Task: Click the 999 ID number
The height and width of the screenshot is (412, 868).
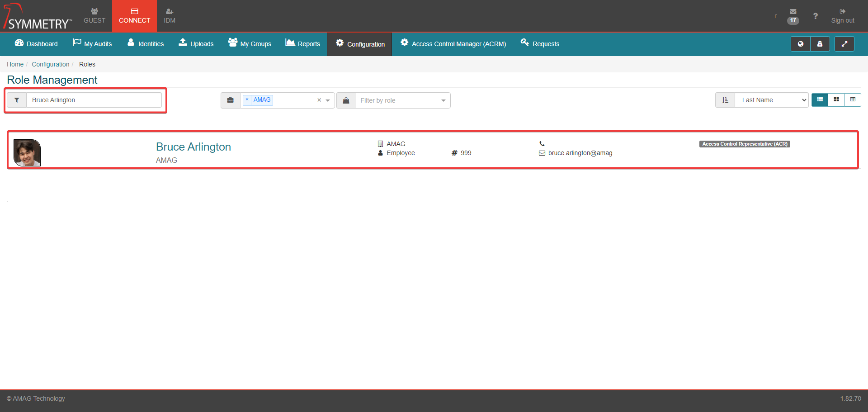Action: tap(466, 153)
